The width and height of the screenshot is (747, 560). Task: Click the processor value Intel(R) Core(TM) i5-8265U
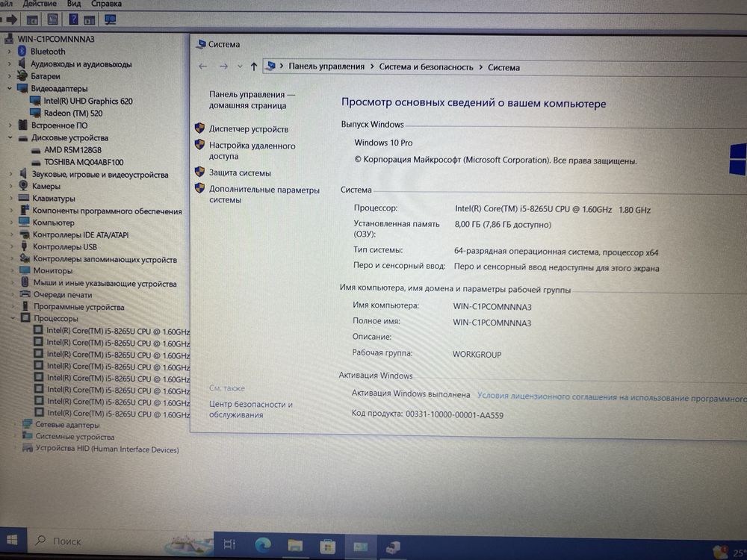(553, 209)
